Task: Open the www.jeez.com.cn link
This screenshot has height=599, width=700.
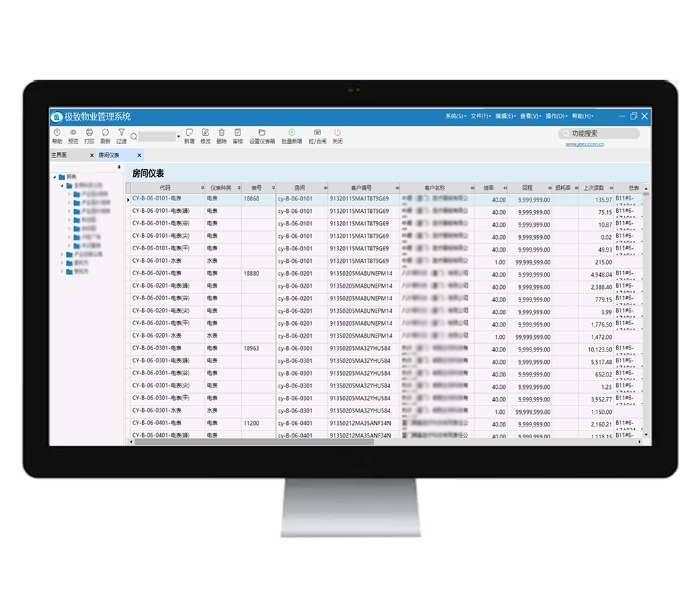Action: [584, 144]
